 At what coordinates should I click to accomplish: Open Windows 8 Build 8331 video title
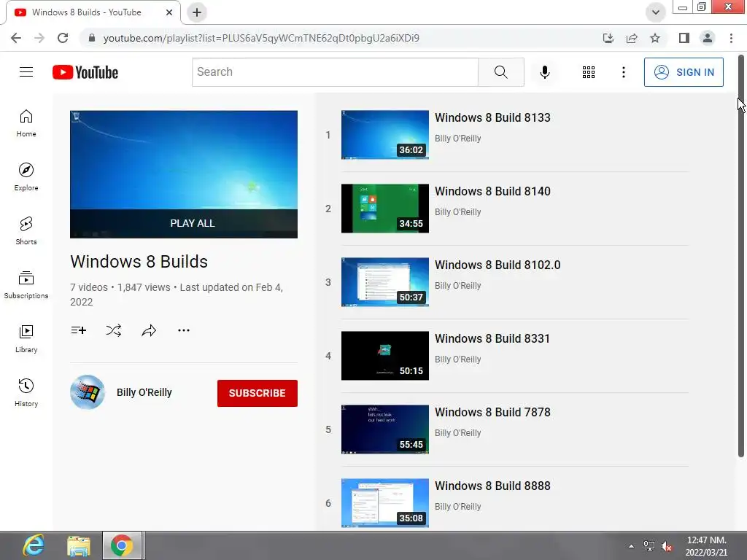[492, 338]
